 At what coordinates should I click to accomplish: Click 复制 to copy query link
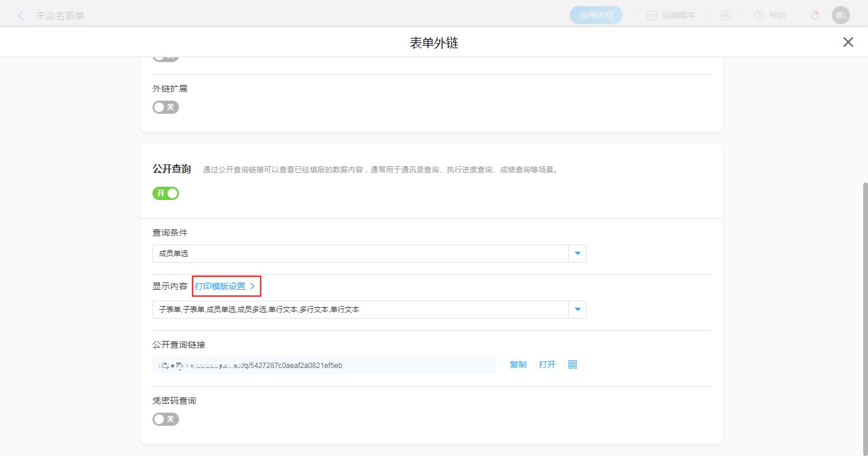coord(518,364)
